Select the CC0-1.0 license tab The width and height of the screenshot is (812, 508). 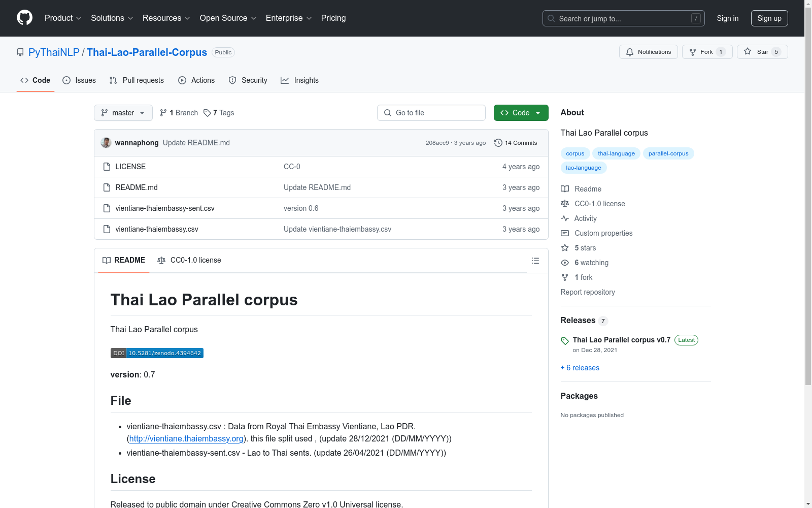point(189,261)
